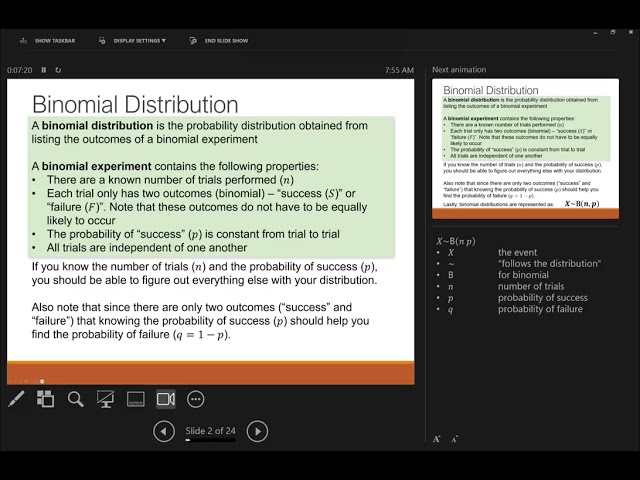Image resolution: width=640 pixels, height=480 pixels.
Task: Open more slide show options ellipsis
Action: point(196,399)
